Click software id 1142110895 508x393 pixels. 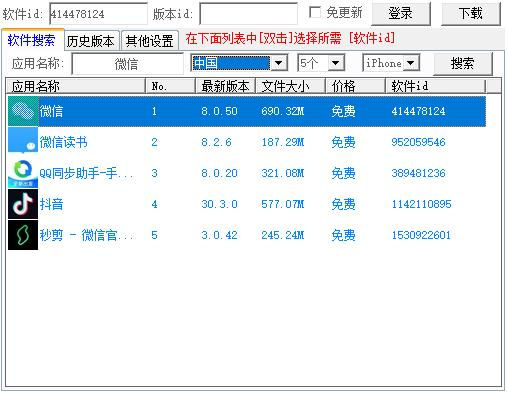click(421, 204)
